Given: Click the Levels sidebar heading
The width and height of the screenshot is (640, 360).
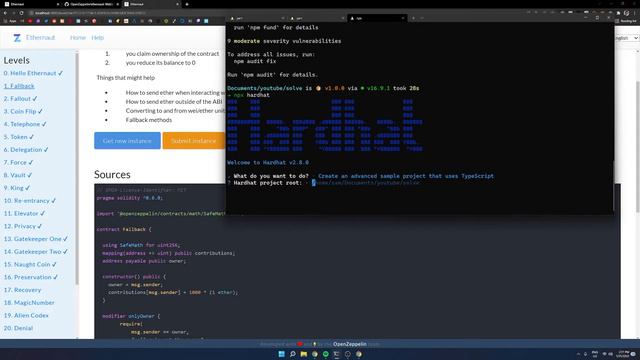Looking at the screenshot, I should (17, 60).
